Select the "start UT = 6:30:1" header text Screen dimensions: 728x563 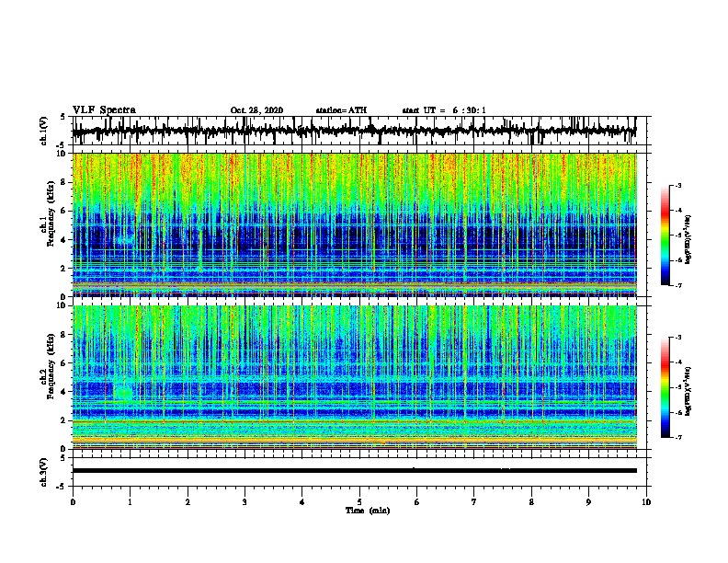[444, 110]
